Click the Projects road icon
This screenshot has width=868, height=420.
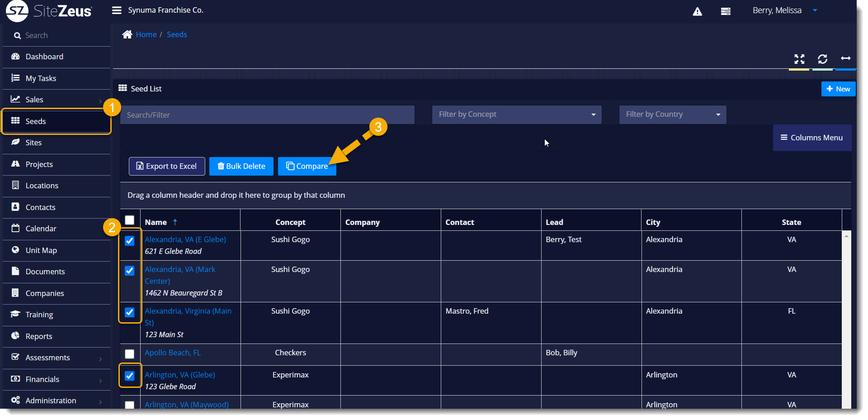(x=15, y=164)
